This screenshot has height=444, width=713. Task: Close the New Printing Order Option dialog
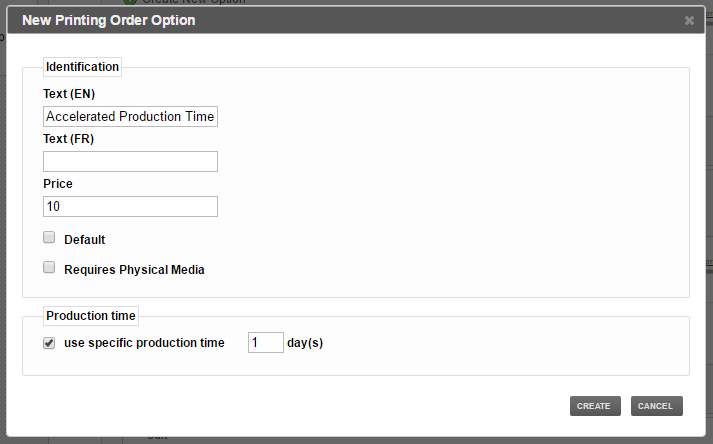[x=689, y=20]
